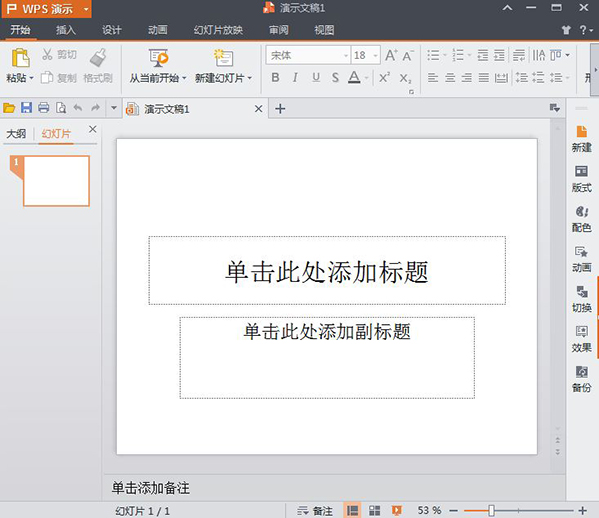Select the Format Painter (格式刷) brush

[x=98, y=57]
